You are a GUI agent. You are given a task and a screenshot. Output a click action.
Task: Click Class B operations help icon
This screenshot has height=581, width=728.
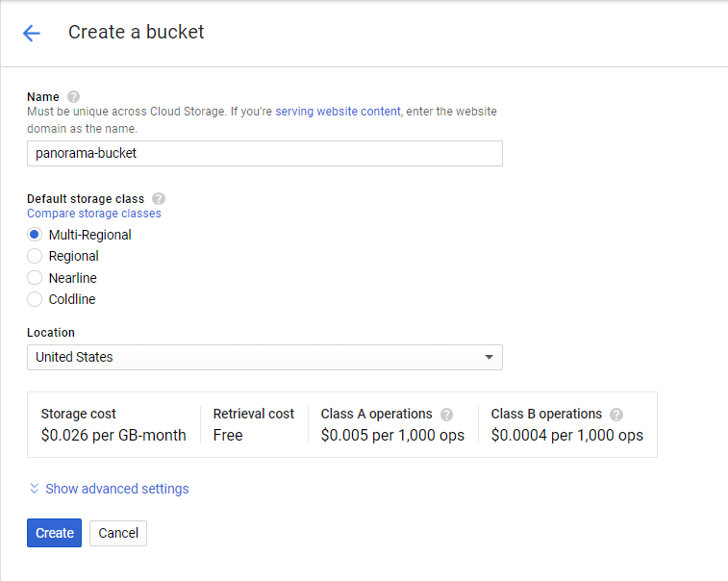point(616,415)
